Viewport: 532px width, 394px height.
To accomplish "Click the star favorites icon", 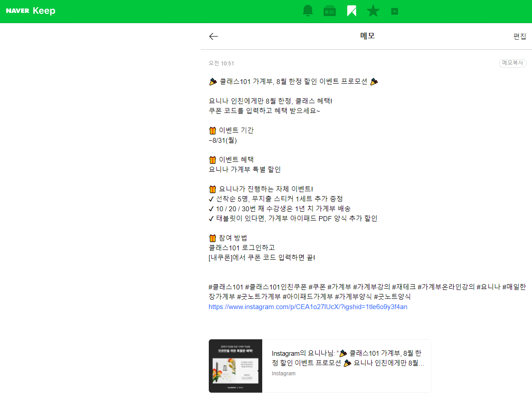I will pyautogui.click(x=373, y=11).
